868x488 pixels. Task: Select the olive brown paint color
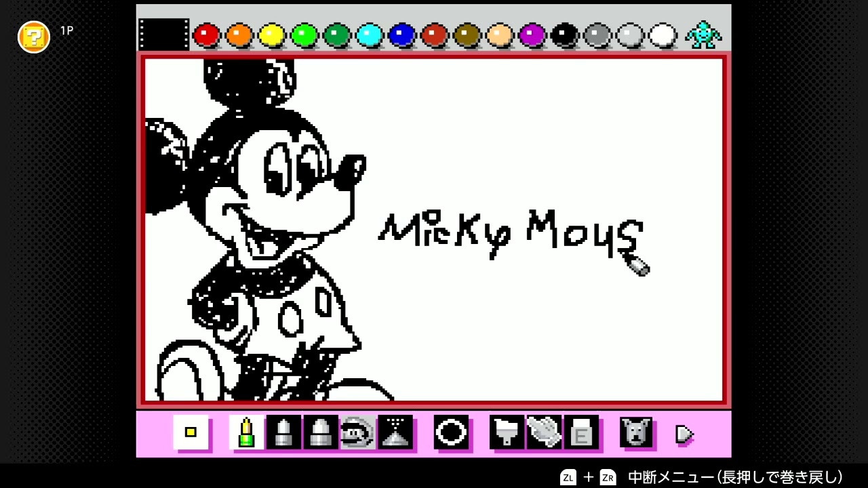(467, 35)
